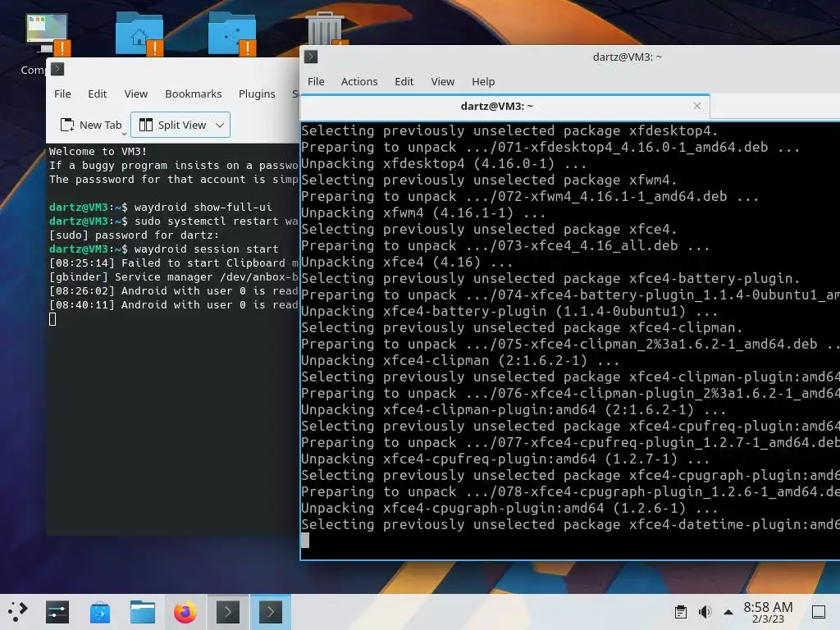The height and width of the screenshot is (630, 840).
Task: Open the volume control tray icon
Action: click(x=705, y=612)
